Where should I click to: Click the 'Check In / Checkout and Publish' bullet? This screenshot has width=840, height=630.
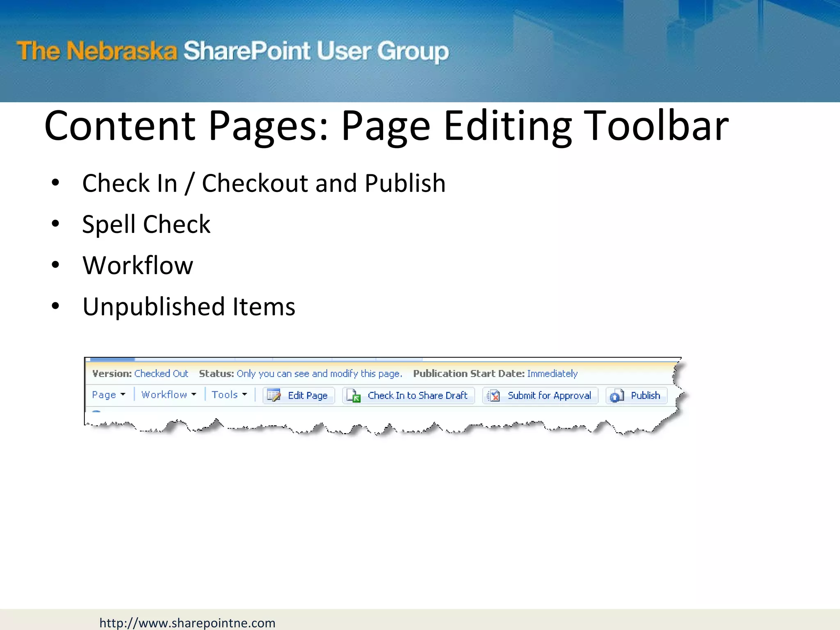tap(264, 183)
